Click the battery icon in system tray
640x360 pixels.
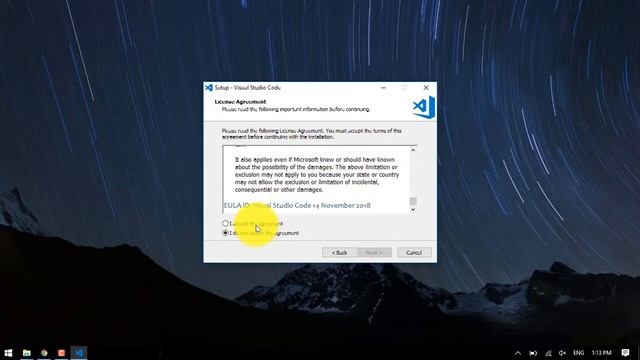[x=533, y=353]
